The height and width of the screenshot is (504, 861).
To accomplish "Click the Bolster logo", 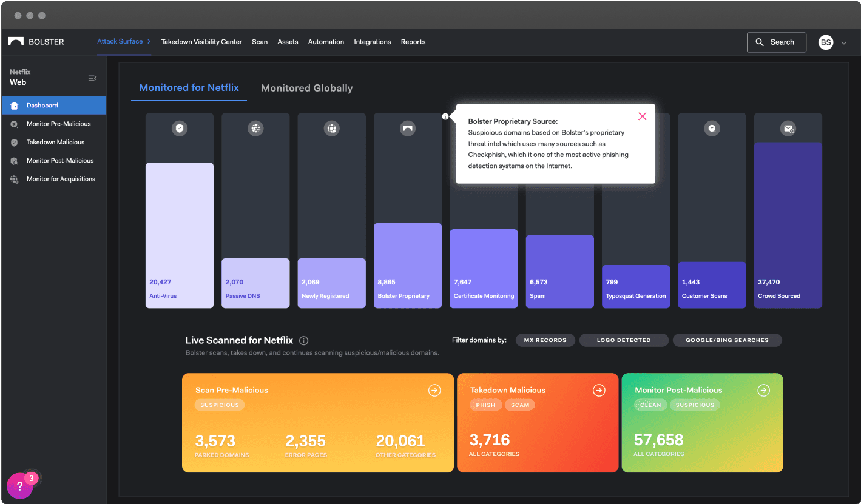I will coord(36,42).
